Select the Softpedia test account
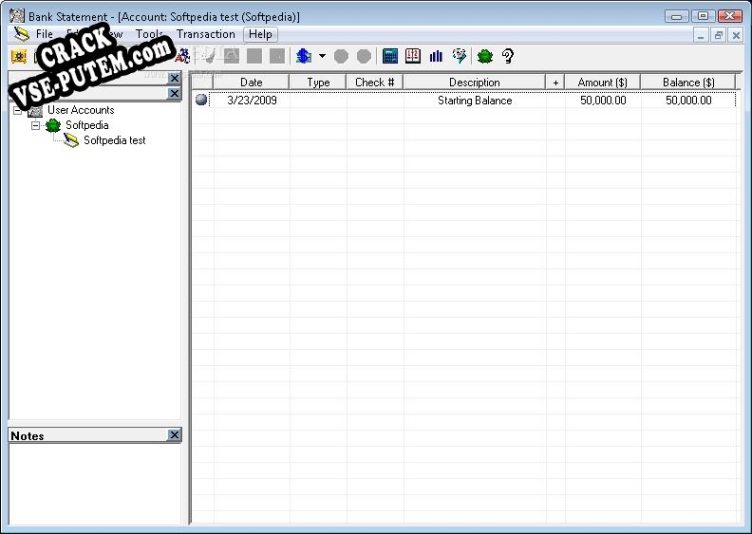752x534 pixels. coord(114,141)
